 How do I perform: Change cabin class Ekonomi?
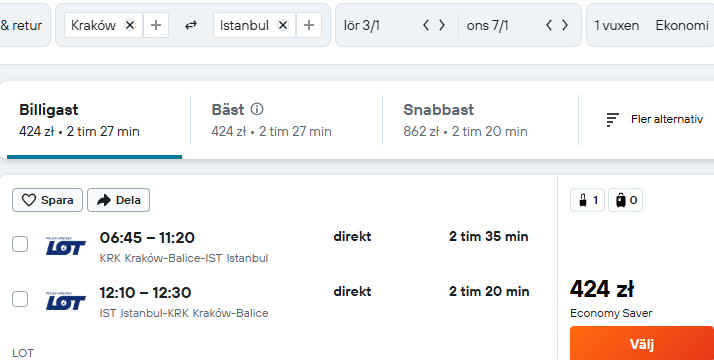click(682, 25)
